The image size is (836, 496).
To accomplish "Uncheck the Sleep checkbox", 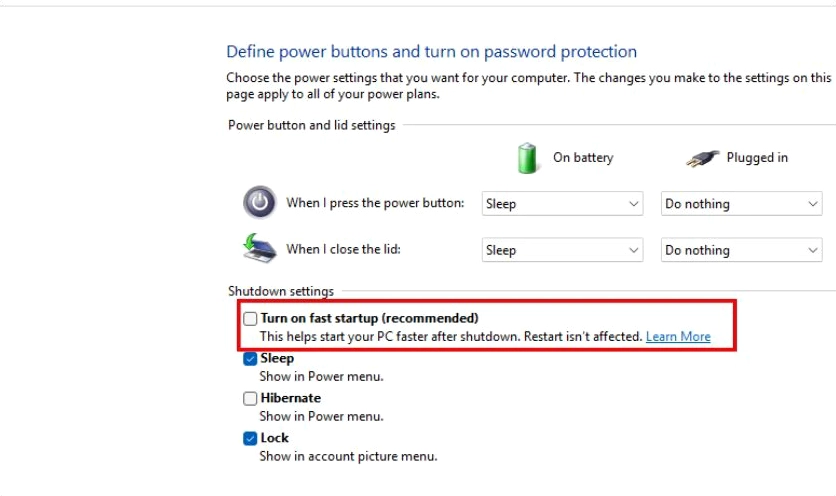I will (250, 358).
